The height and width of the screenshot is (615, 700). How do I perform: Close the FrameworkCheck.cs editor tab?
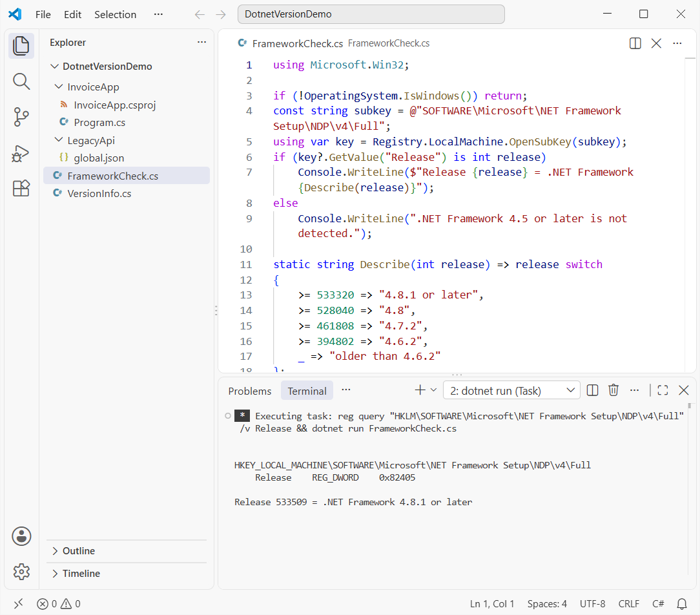pos(656,43)
